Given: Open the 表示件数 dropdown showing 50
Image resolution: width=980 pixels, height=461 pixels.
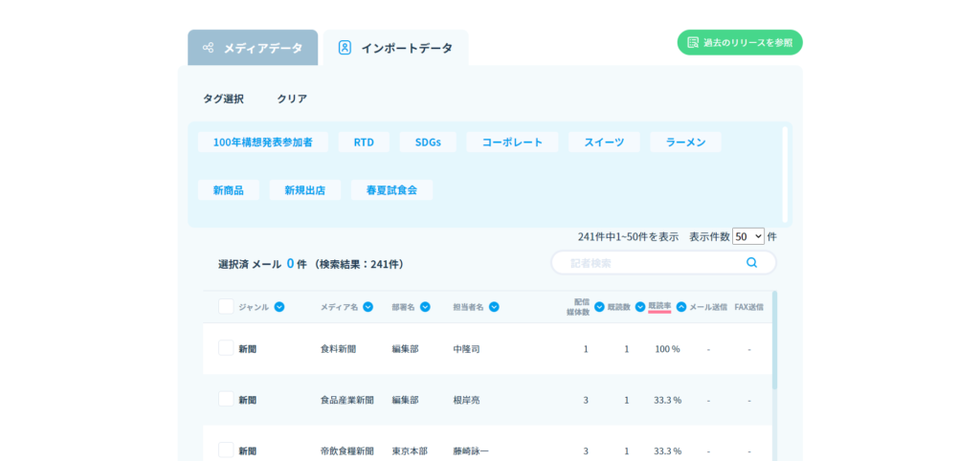Looking at the screenshot, I should [748, 236].
